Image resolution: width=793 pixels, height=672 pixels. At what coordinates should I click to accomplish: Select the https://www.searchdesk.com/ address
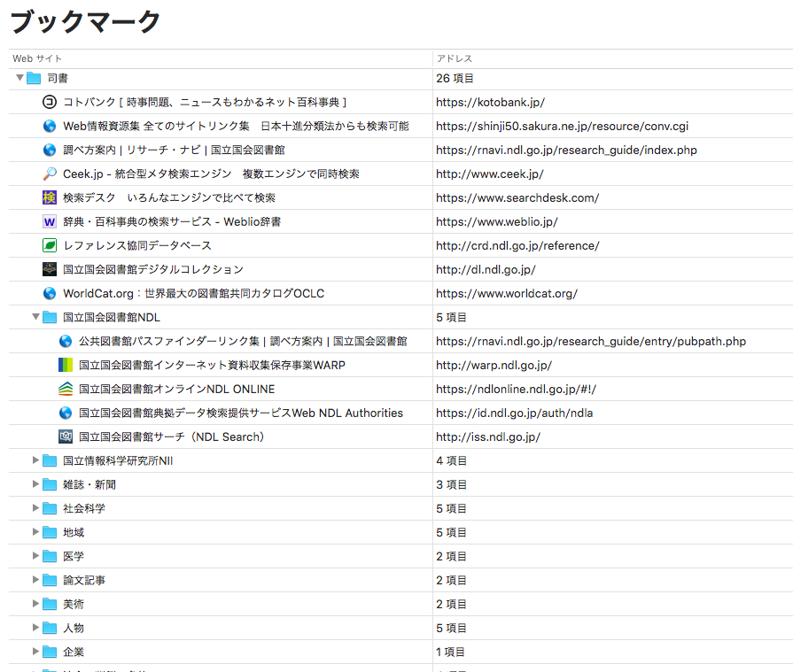(517, 197)
